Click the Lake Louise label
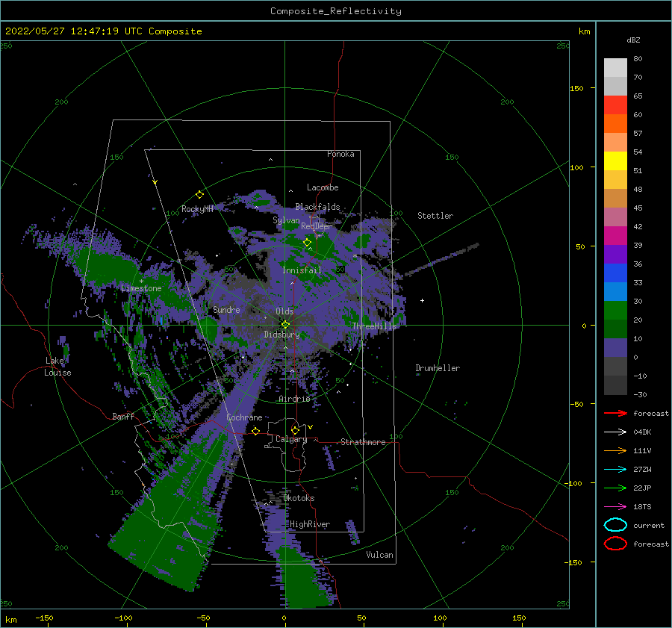The image size is (672, 628). click(57, 367)
